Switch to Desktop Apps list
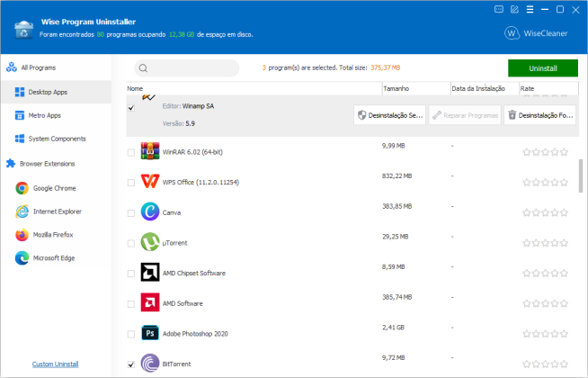This screenshot has width=588, height=378. click(57, 92)
